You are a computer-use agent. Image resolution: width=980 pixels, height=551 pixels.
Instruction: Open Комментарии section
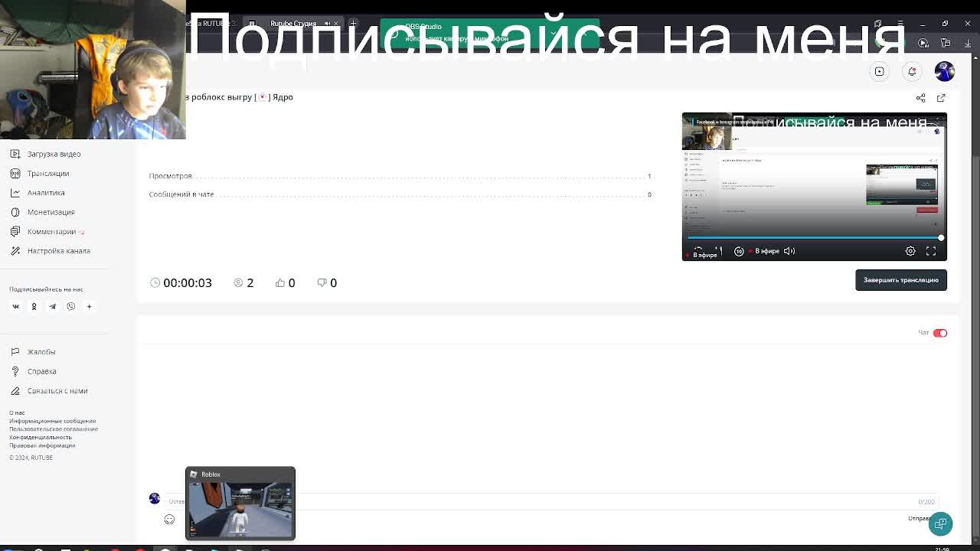pos(52,231)
